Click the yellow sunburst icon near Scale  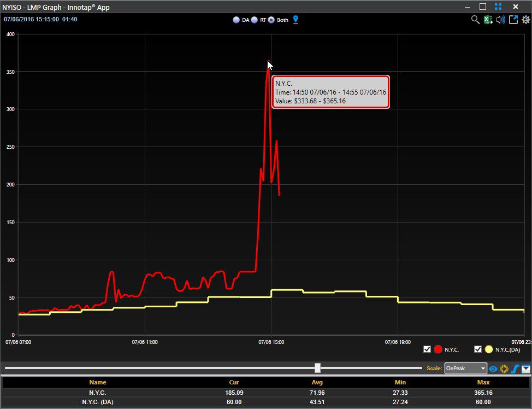504,369
